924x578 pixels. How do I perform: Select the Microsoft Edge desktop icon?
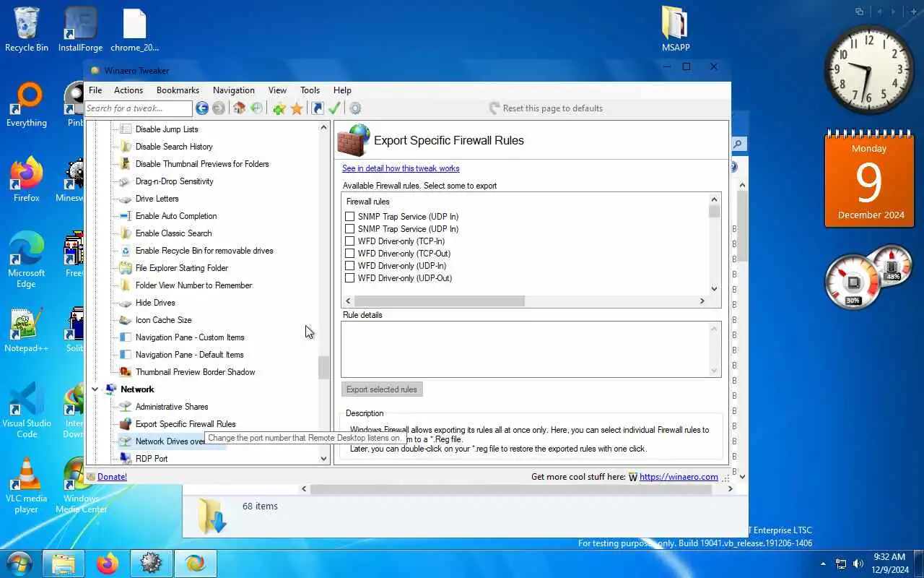(x=27, y=260)
